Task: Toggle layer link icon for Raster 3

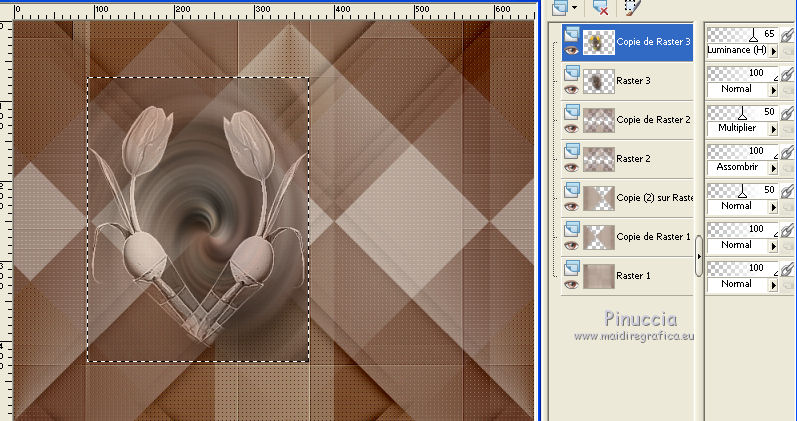Action: (787, 74)
